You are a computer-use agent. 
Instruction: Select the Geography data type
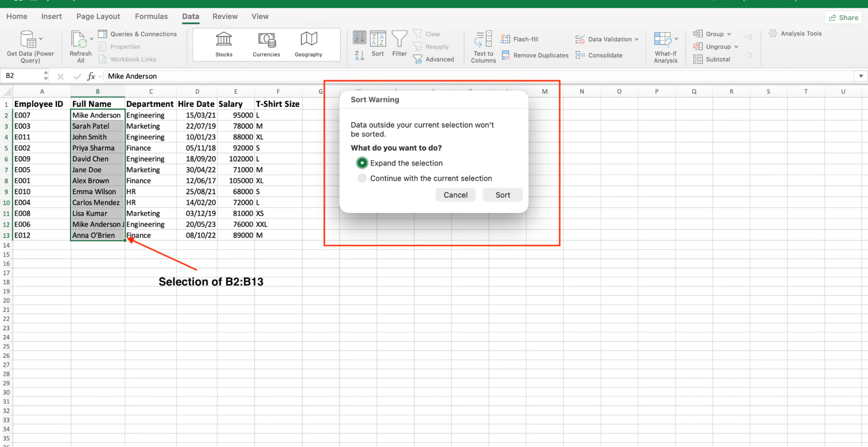(x=308, y=45)
